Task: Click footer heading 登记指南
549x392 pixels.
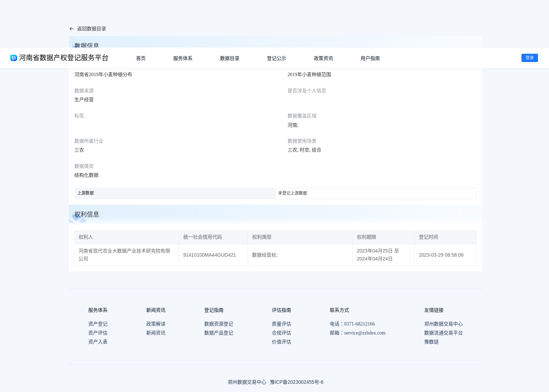Action: click(214, 310)
